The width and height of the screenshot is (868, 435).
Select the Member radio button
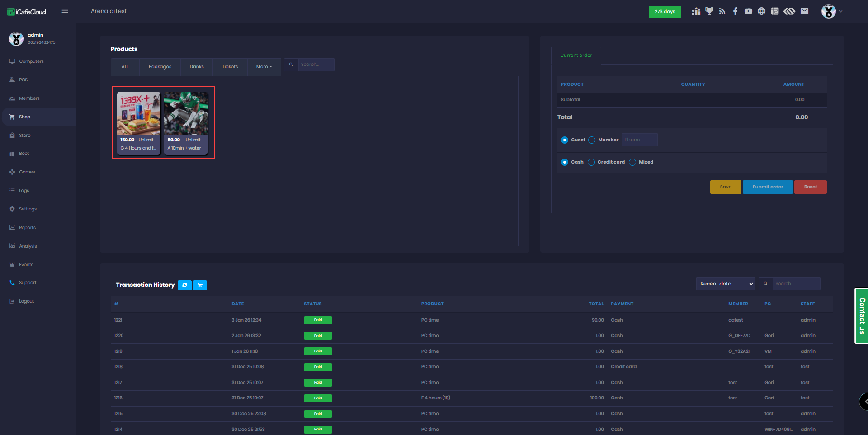point(592,140)
